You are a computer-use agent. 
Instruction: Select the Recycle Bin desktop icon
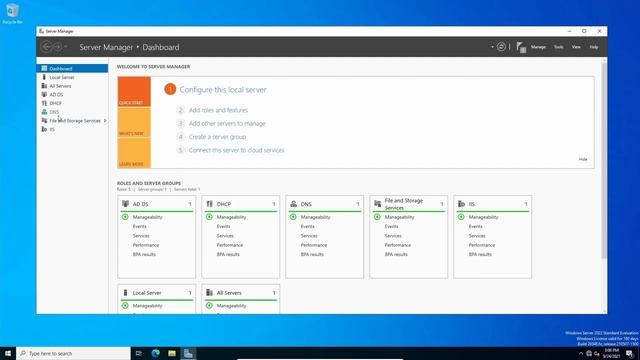click(12, 13)
